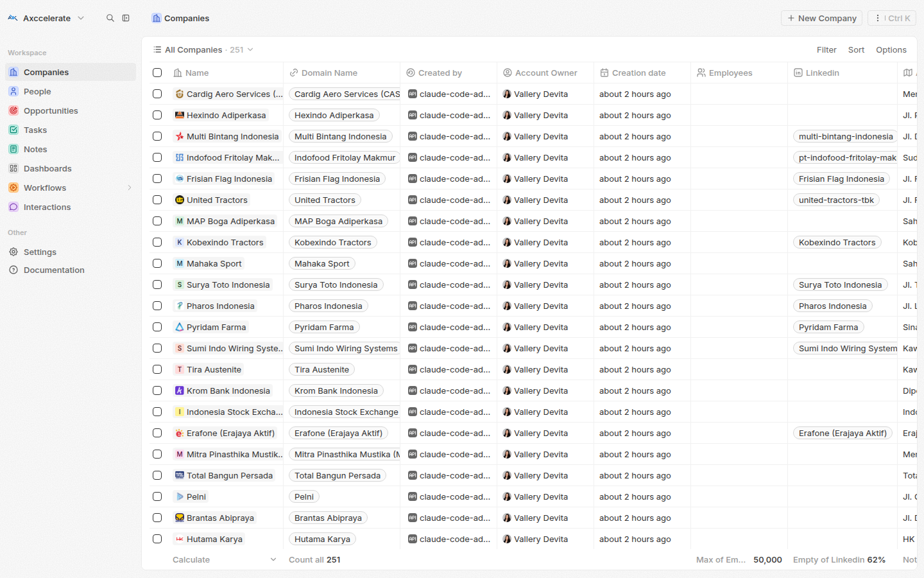Click the Total Bangun Persada logo
The width and height of the screenshot is (924, 578).
pos(180,475)
